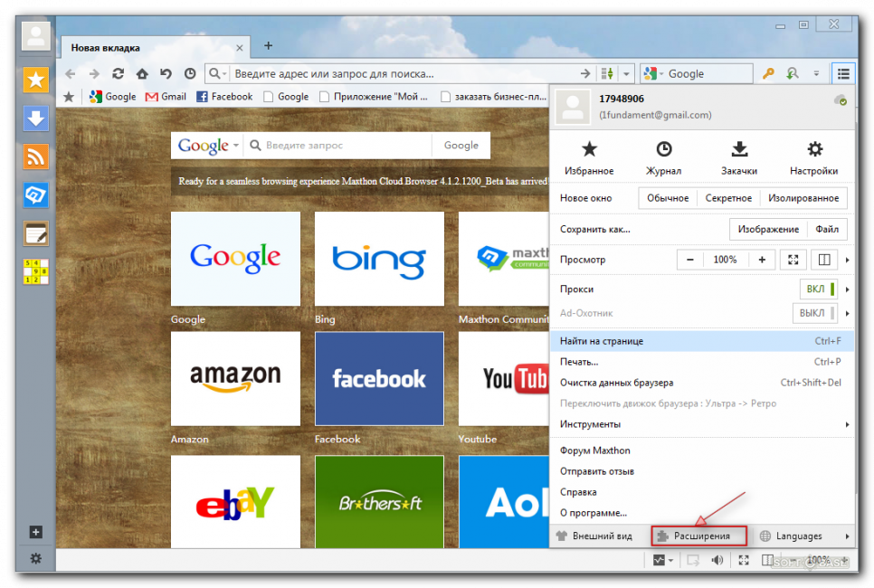This screenshot has height=588, width=874.
Task: Increase zoom with the plus button
Action: [762, 260]
